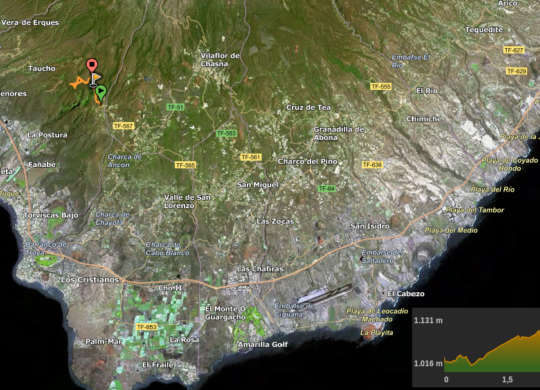
Task: Click the TF-636 road shield
Action: (x=372, y=165)
